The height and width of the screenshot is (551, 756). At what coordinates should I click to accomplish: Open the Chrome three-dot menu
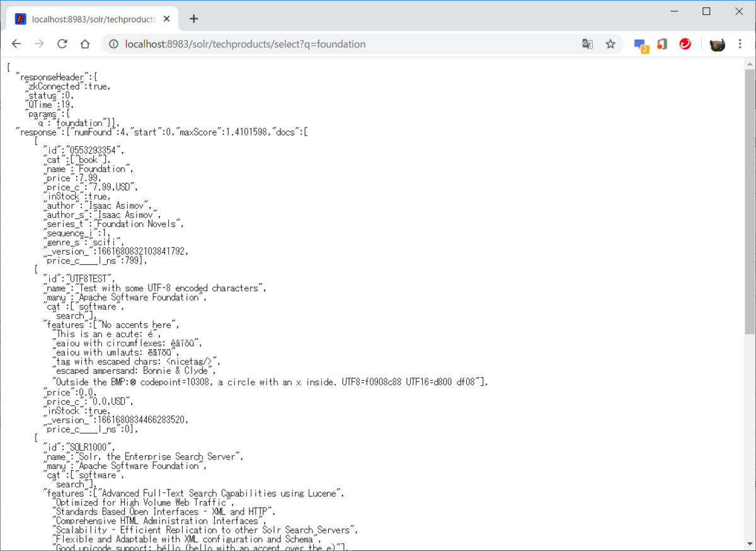pyautogui.click(x=740, y=44)
